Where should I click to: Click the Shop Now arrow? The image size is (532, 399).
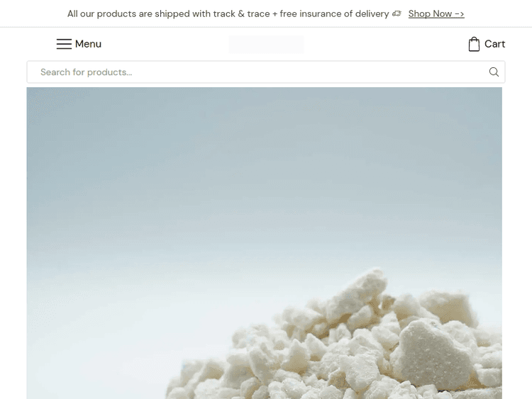click(460, 14)
